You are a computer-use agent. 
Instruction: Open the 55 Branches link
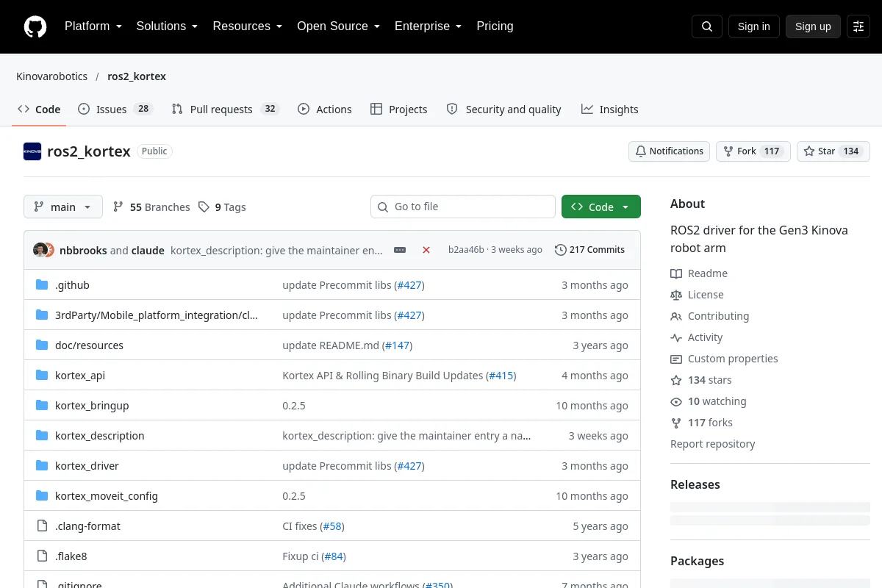(x=151, y=207)
